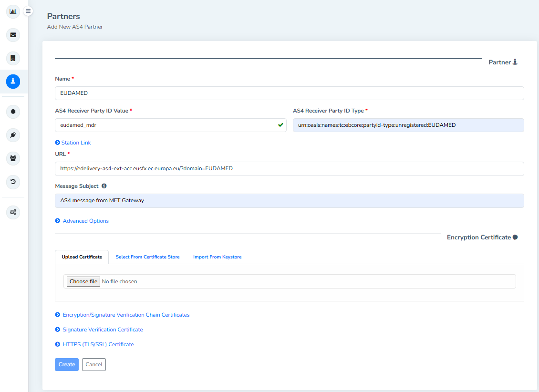Open the stations building icon
The image size is (539, 392).
coord(13,58)
